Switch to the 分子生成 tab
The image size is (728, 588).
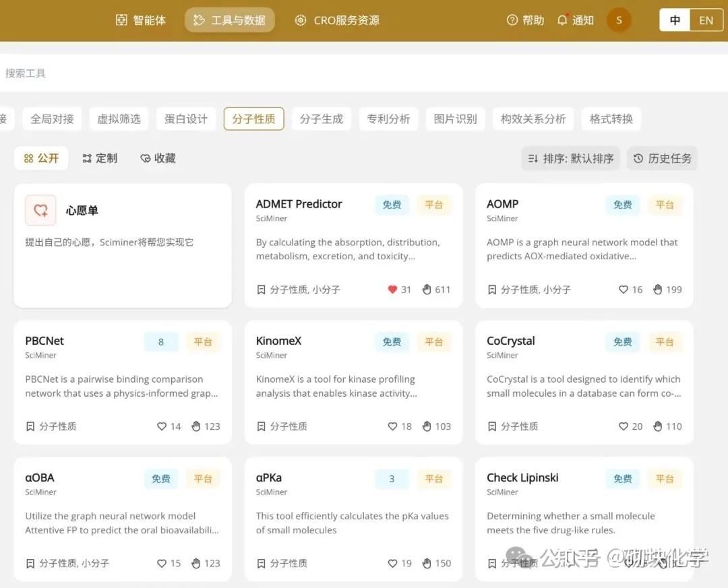point(322,119)
